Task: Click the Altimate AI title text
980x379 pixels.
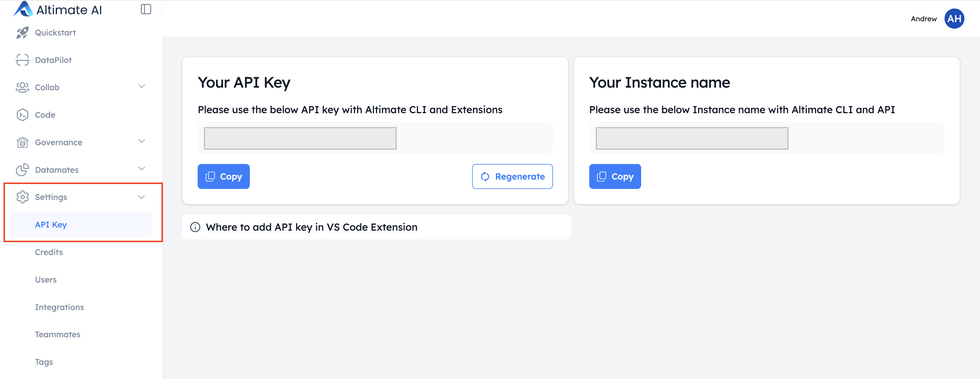Action: click(x=69, y=10)
